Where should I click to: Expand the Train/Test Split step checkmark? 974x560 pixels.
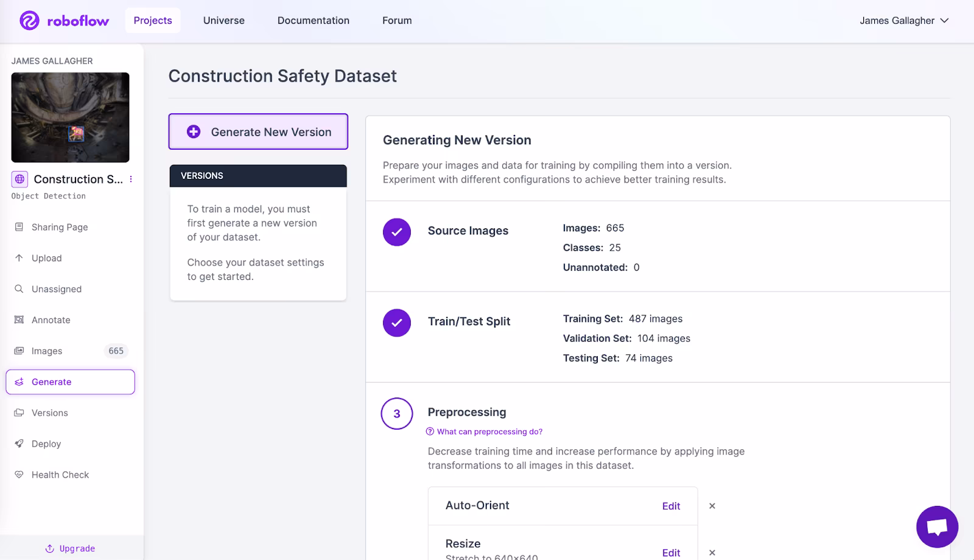tap(397, 323)
